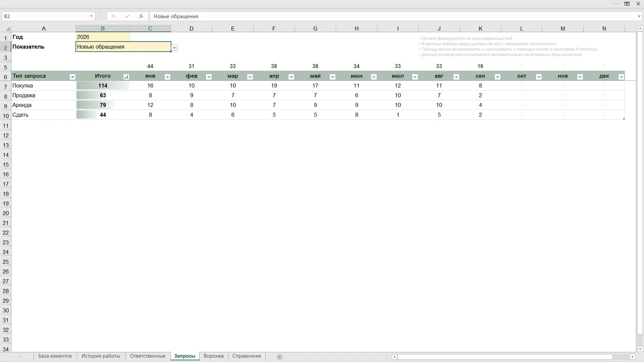
Task: Switch to История работы sheet tab
Action: [x=101, y=356]
